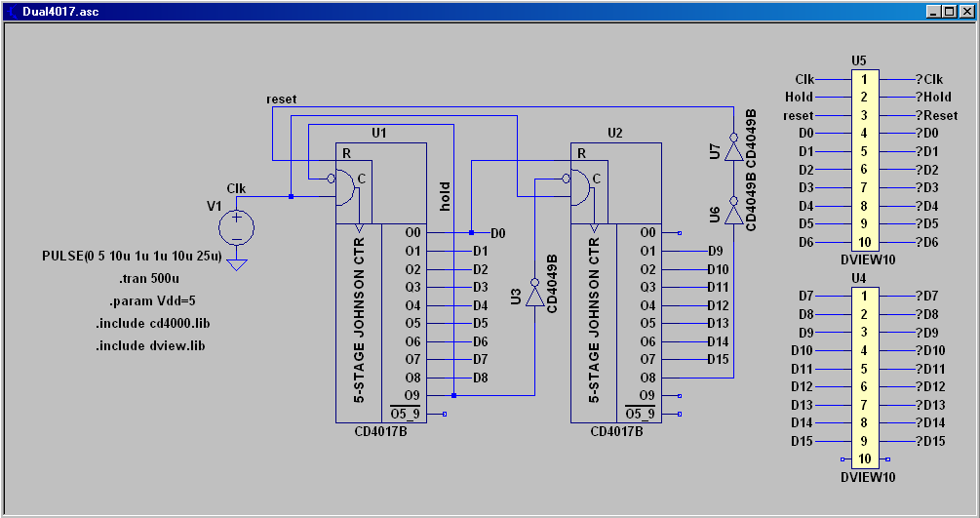Click the 5-STAGE JOHNSON CTR text in U2

tap(594, 320)
